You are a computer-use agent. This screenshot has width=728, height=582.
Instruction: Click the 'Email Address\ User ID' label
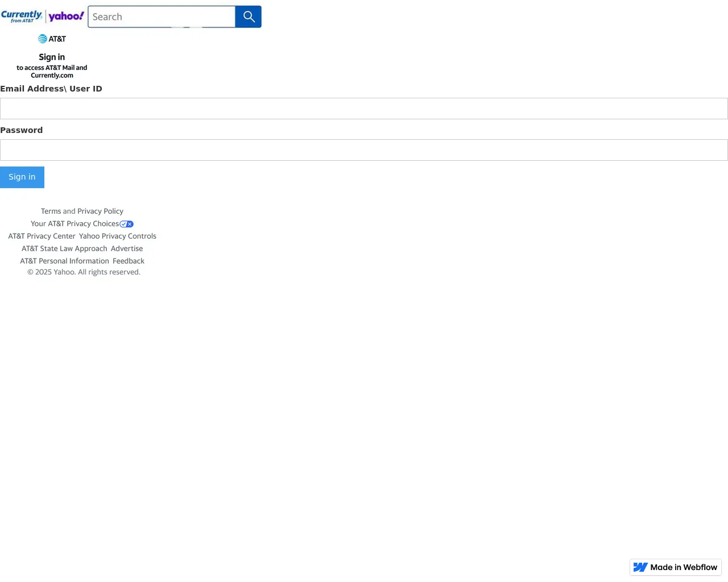[x=51, y=89]
